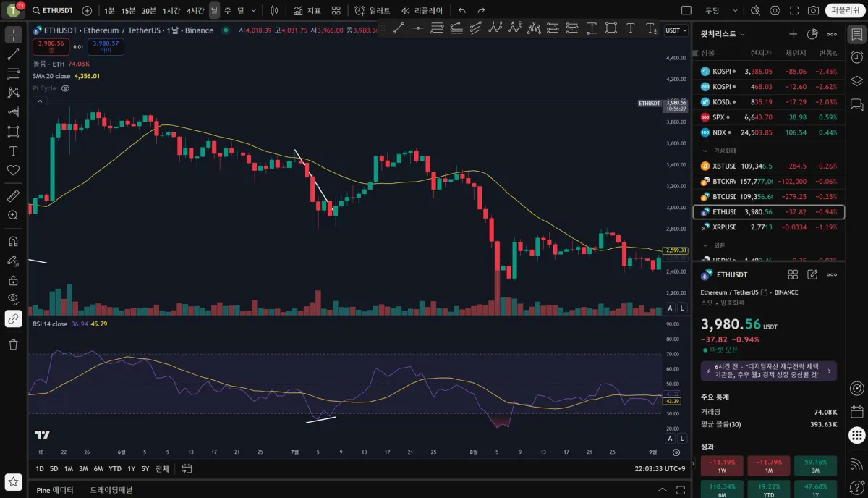Open quick search magnifier icon
Screen dimensions: 868x498
point(756,11)
